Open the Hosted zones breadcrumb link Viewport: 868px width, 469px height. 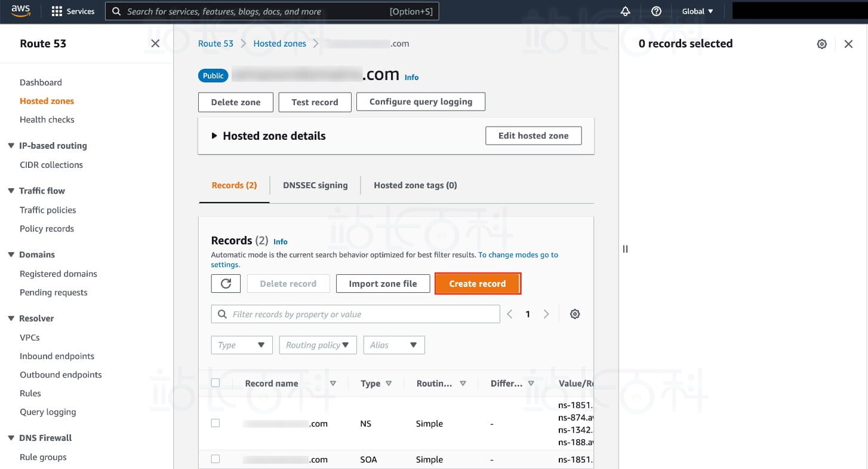pos(279,44)
